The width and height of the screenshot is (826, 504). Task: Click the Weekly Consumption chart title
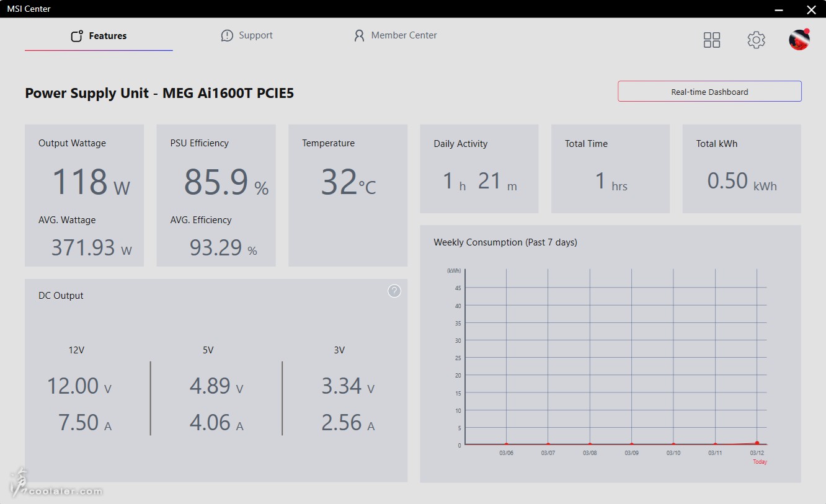point(505,242)
